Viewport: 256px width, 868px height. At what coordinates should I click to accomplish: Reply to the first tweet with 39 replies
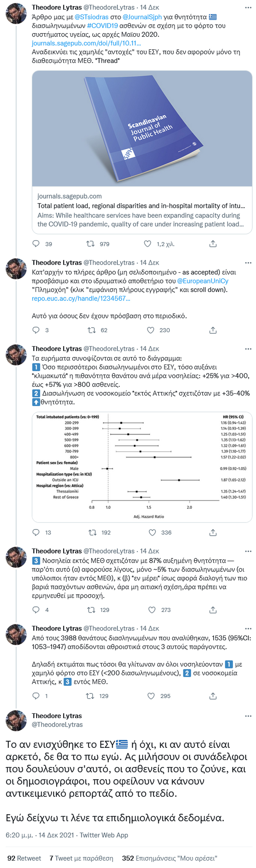tap(36, 244)
